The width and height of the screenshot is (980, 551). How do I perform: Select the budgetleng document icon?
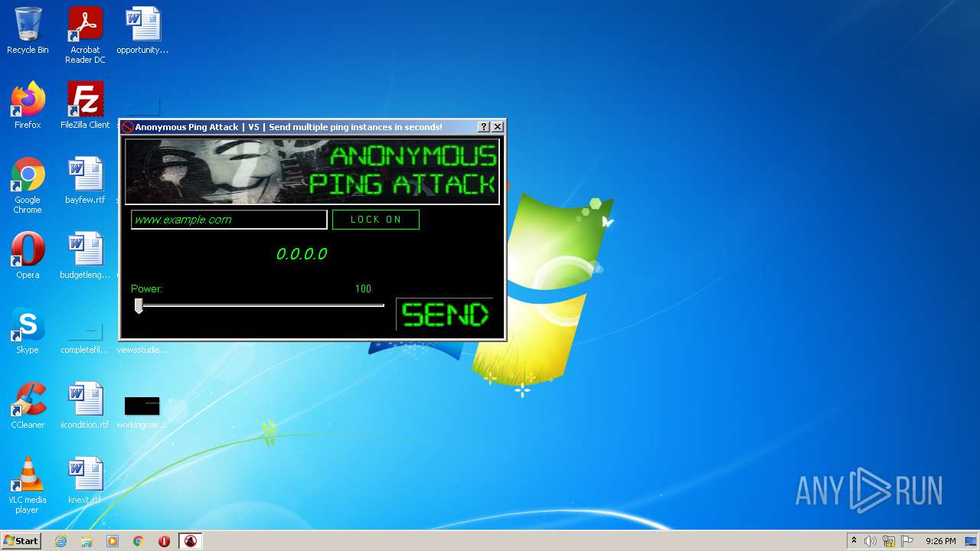point(85,256)
